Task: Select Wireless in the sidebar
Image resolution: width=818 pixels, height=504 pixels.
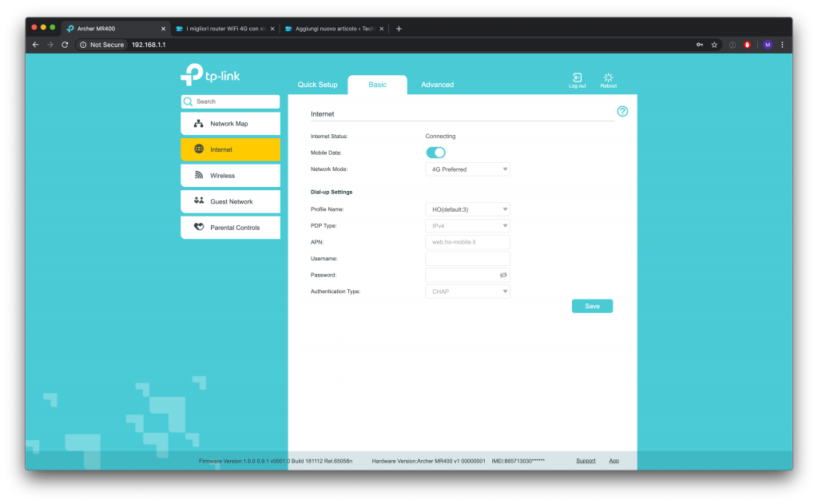Action: pyautogui.click(x=230, y=175)
